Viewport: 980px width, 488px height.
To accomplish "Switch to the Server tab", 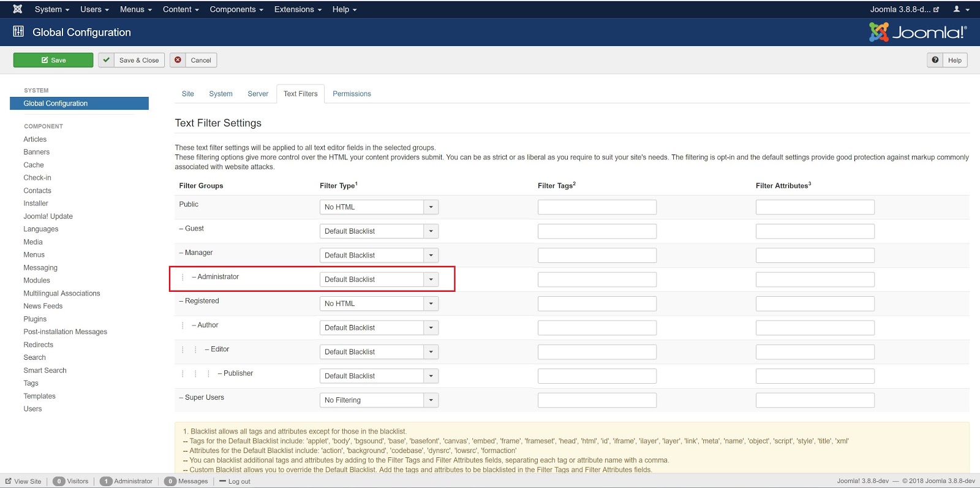I will tap(258, 94).
